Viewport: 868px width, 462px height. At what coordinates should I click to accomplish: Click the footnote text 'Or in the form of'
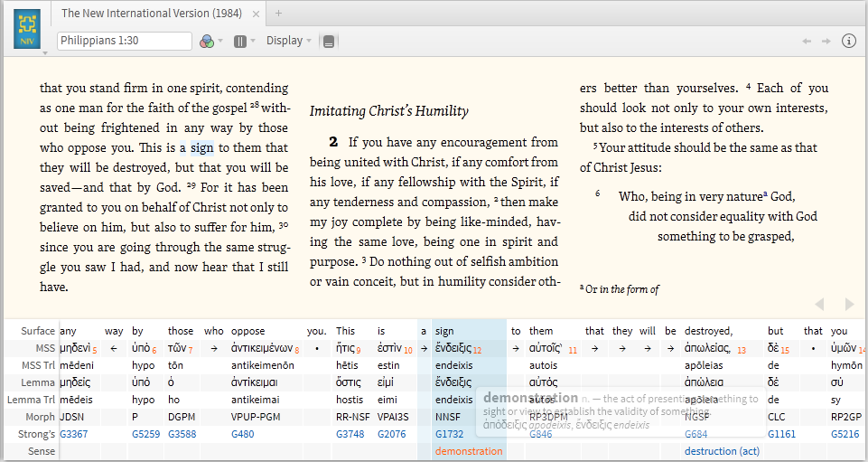621,288
